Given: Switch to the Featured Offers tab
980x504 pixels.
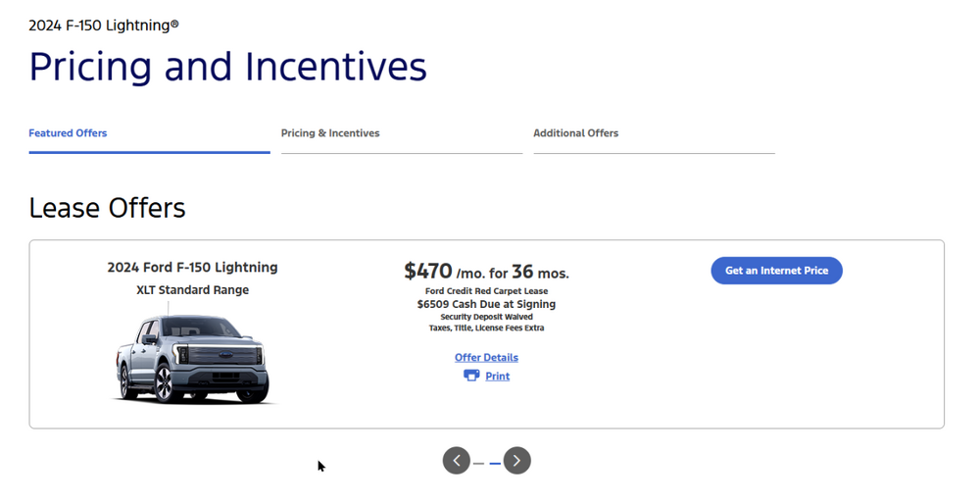Looking at the screenshot, I should pyautogui.click(x=68, y=133).
